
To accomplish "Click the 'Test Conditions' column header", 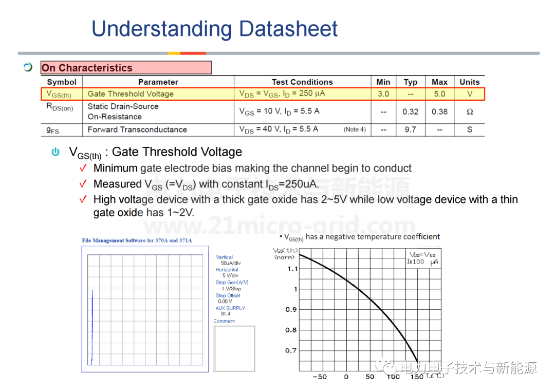I will (x=302, y=82).
